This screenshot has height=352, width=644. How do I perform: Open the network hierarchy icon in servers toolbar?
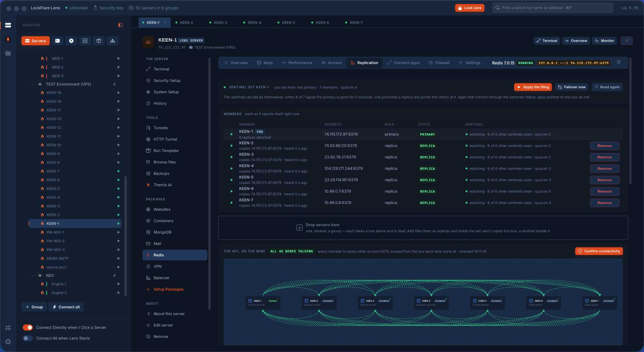tap(113, 41)
